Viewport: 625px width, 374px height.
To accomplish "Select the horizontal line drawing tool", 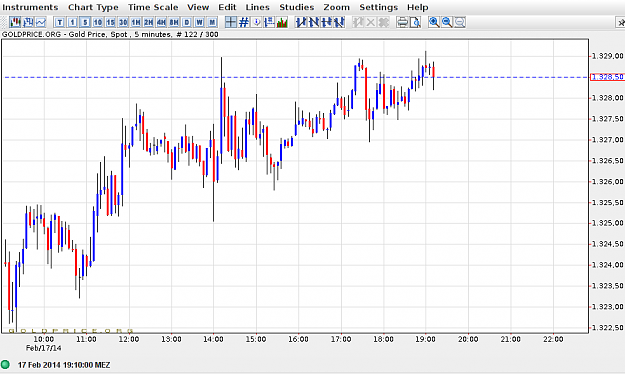I will point(326,22).
